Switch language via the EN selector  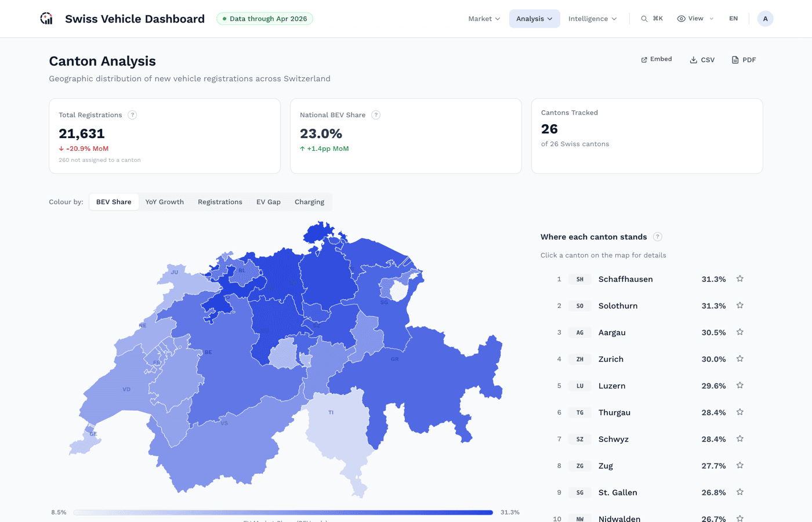coord(733,19)
